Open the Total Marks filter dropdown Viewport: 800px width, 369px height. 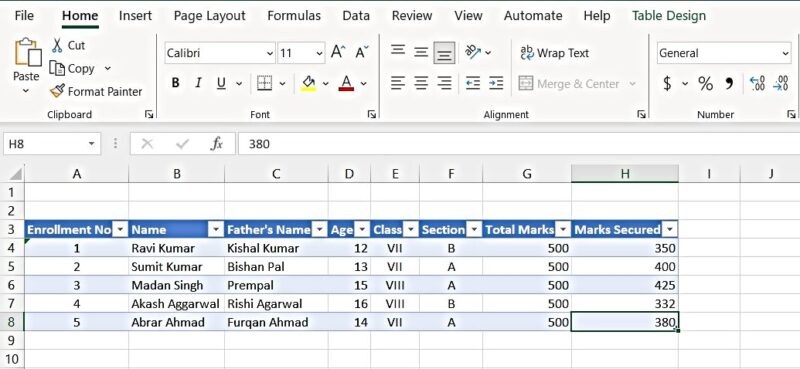tap(563, 230)
